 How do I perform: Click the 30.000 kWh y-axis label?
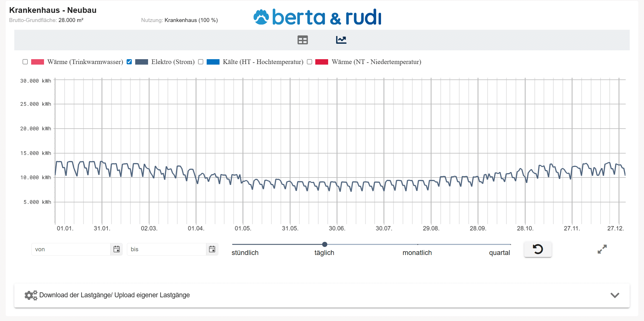(36, 81)
